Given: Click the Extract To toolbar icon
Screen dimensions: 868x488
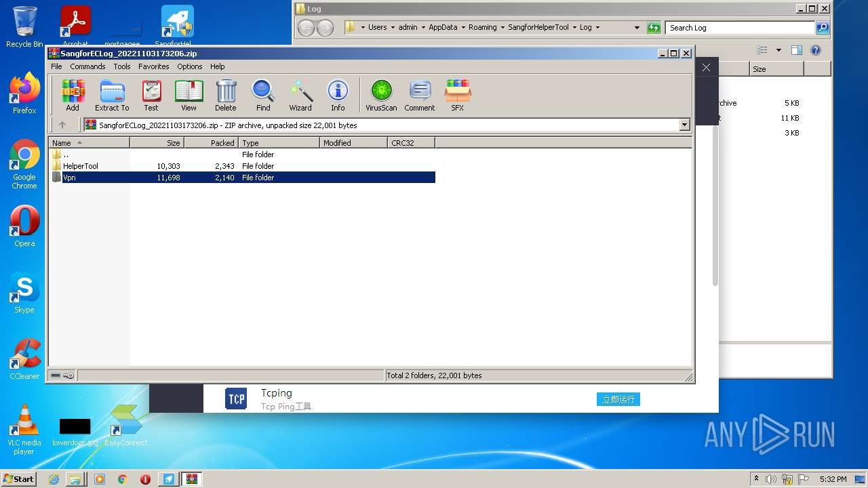Looking at the screenshot, I should [112, 96].
